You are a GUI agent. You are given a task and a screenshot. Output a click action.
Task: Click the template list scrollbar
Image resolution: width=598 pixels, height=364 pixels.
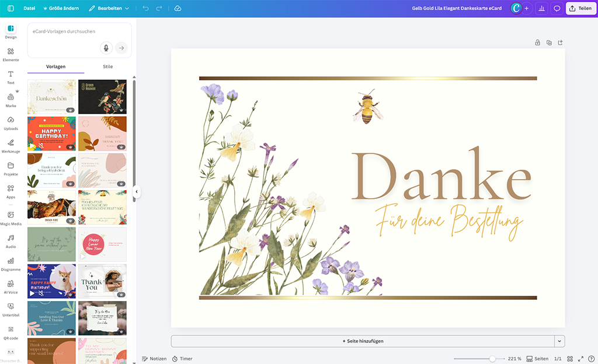click(x=134, y=140)
